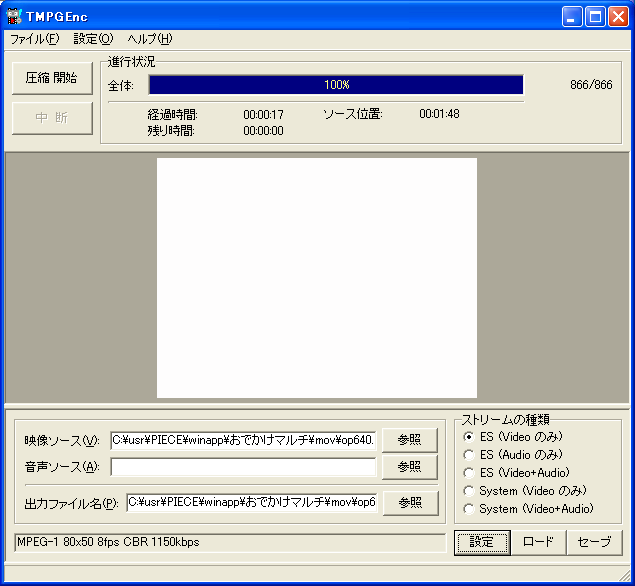Click the ソース位置 label
This screenshot has width=635, height=586.
point(353,114)
